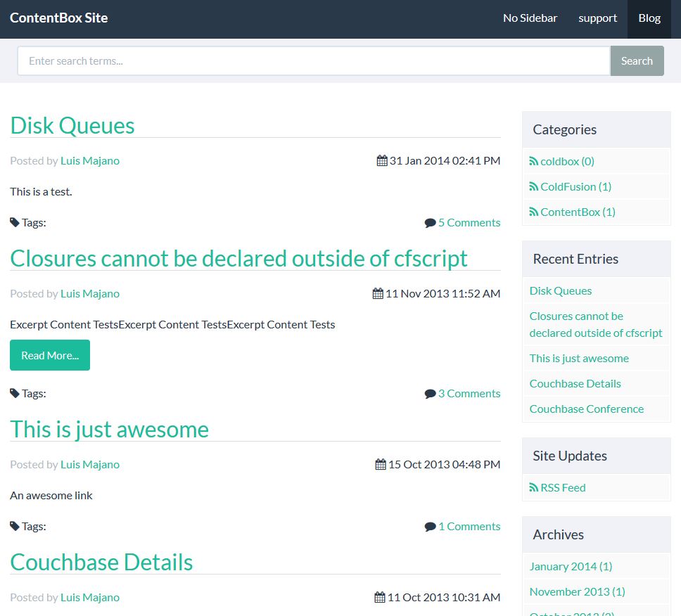The image size is (681, 616).
Task: Click the RSS icon next to ColdFusion
Action: tap(534, 186)
